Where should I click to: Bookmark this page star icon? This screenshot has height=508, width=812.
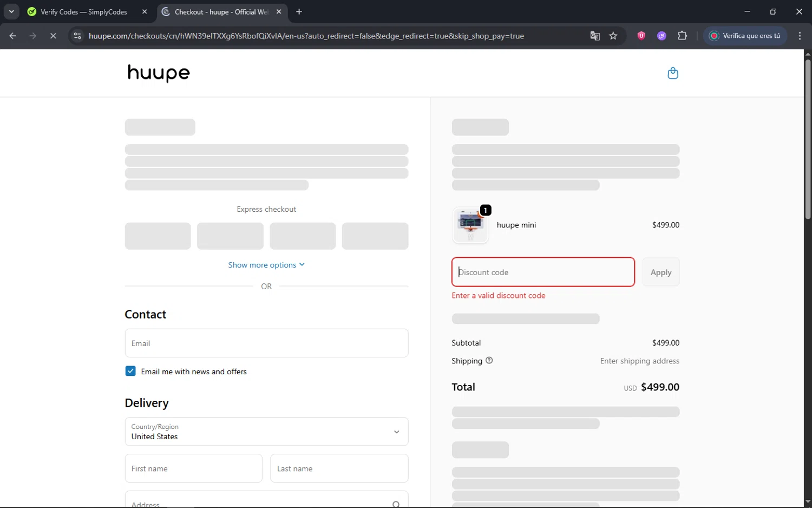pyautogui.click(x=613, y=36)
